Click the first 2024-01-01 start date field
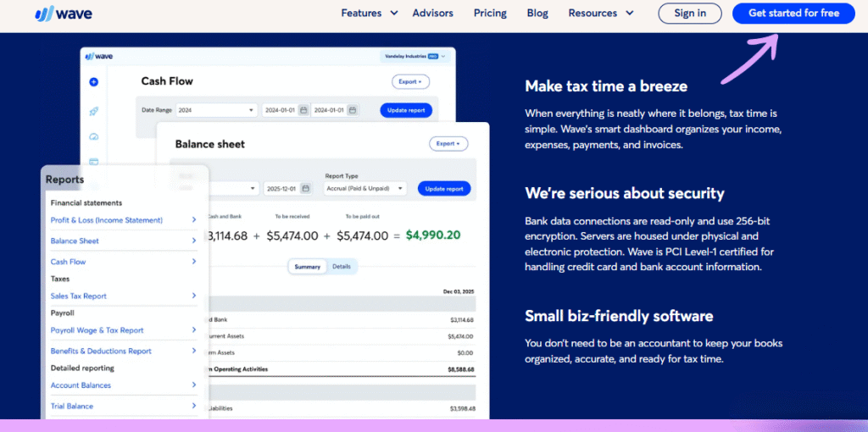 [x=286, y=110]
